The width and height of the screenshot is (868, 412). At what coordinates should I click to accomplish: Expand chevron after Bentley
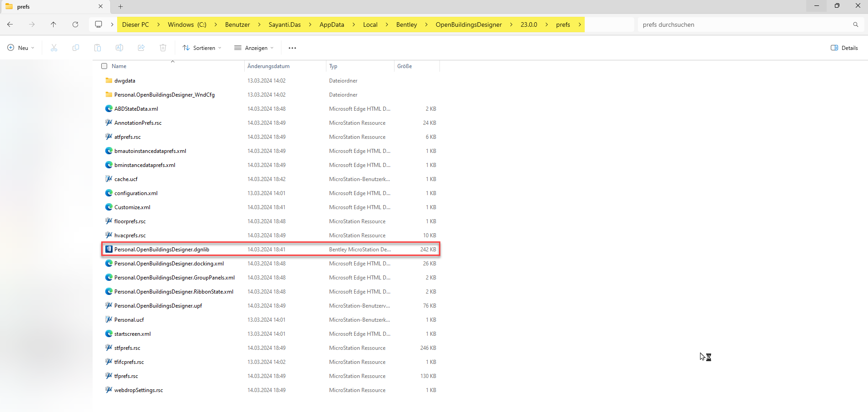tap(426, 25)
